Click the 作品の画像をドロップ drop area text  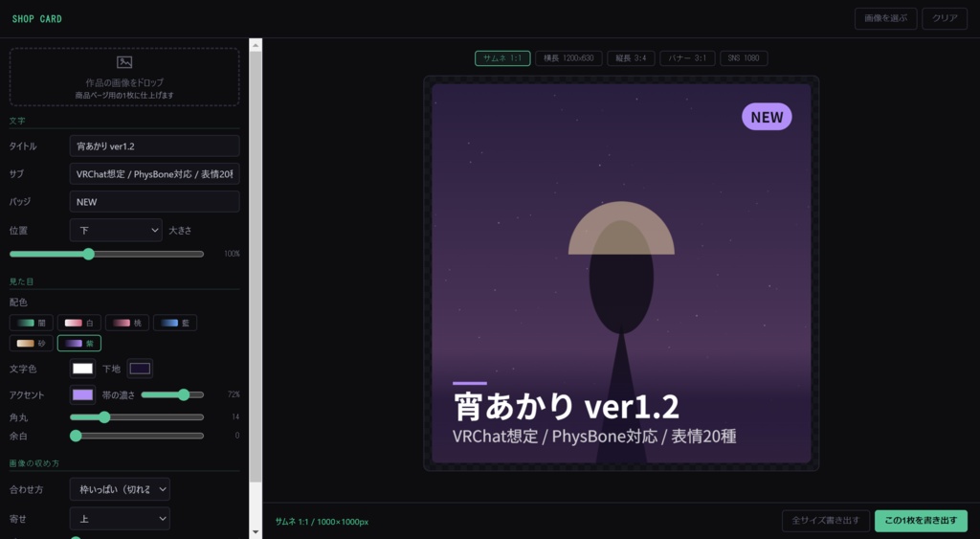click(x=124, y=82)
